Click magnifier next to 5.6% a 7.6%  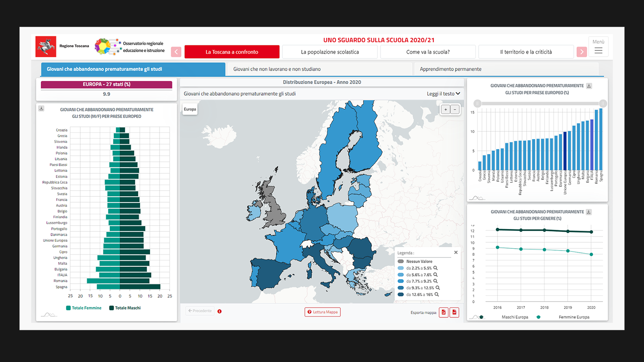coord(435,275)
